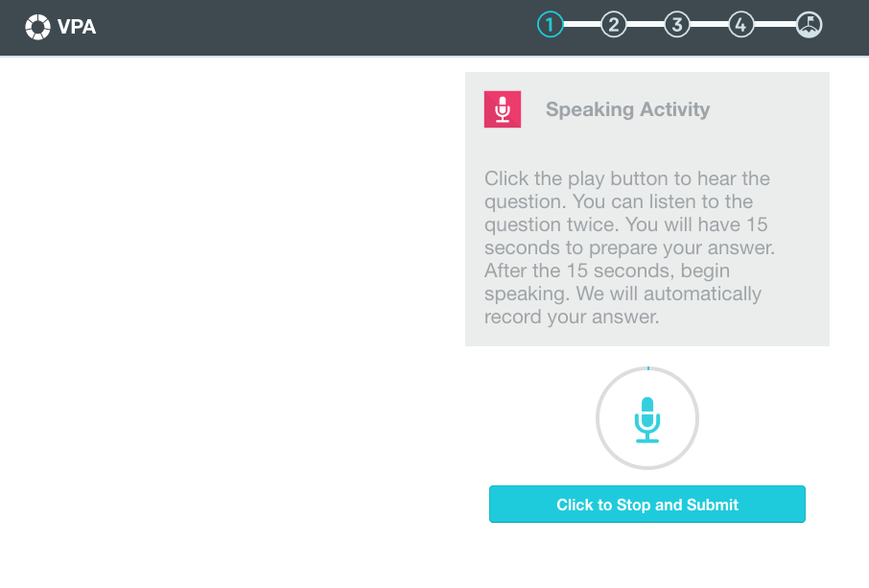Image resolution: width=869 pixels, height=588 pixels.
Task: Click the blue microphone recording icon
Action: pyautogui.click(x=646, y=419)
